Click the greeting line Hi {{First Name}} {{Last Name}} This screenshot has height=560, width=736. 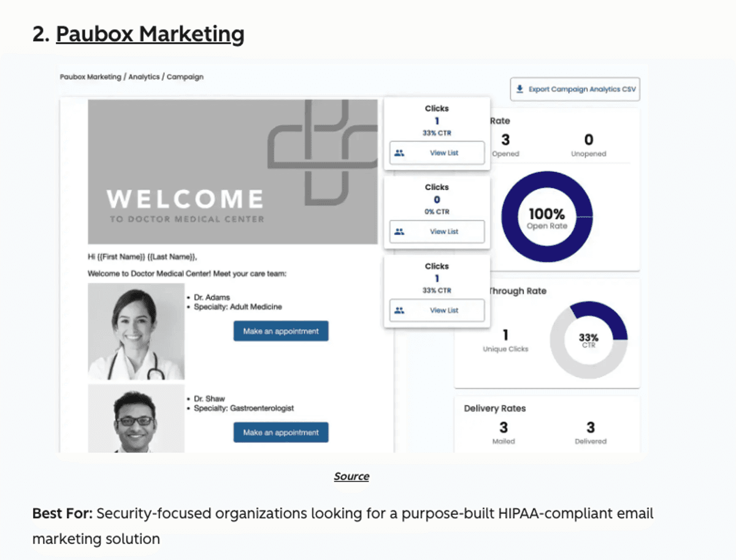tap(143, 257)
